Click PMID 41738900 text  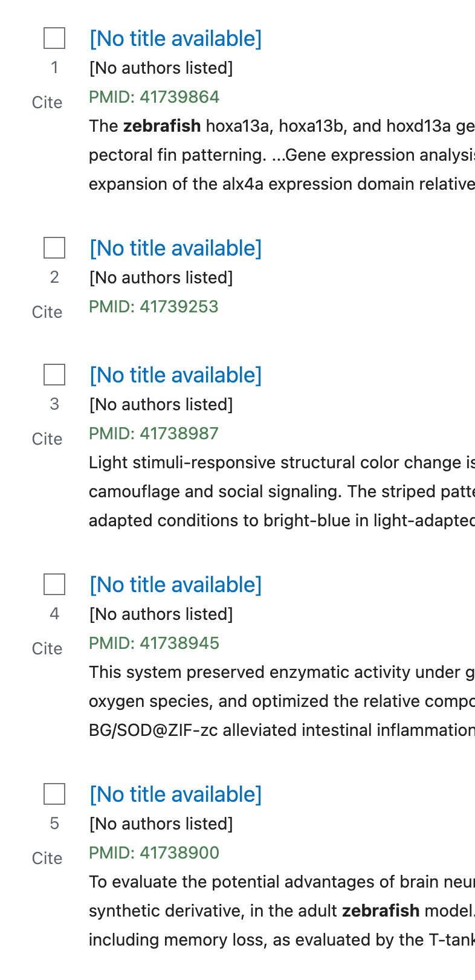[154, 853]
